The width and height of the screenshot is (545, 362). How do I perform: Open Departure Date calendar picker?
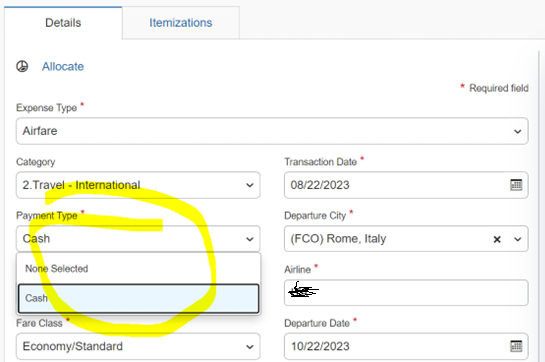pyautogui.click(x=516, y=346)
